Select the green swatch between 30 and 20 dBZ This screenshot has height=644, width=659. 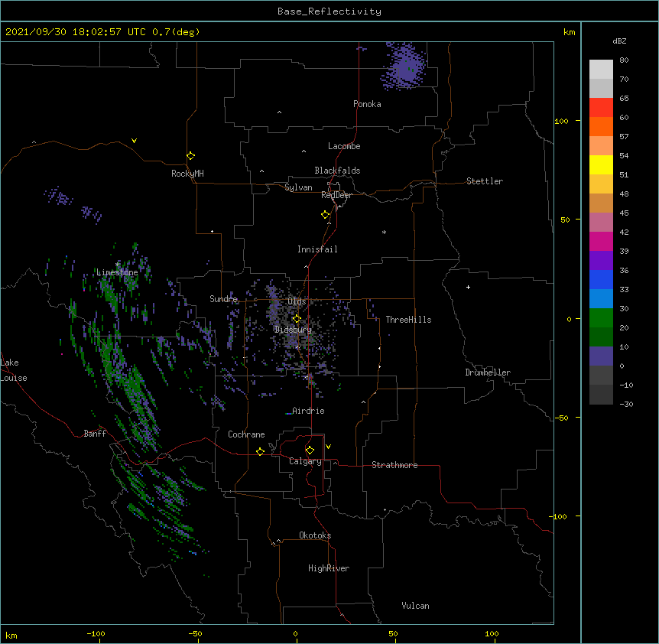(x=601, y=318)
